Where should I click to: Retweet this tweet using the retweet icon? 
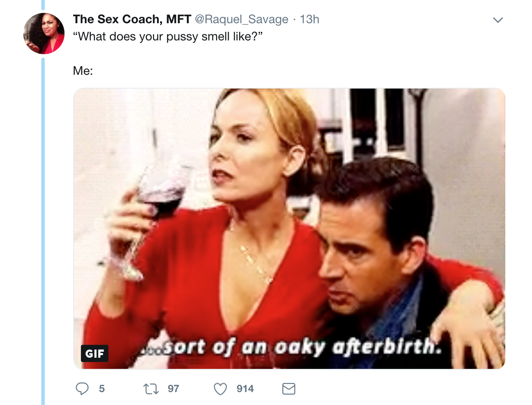(x=149, y=389)
